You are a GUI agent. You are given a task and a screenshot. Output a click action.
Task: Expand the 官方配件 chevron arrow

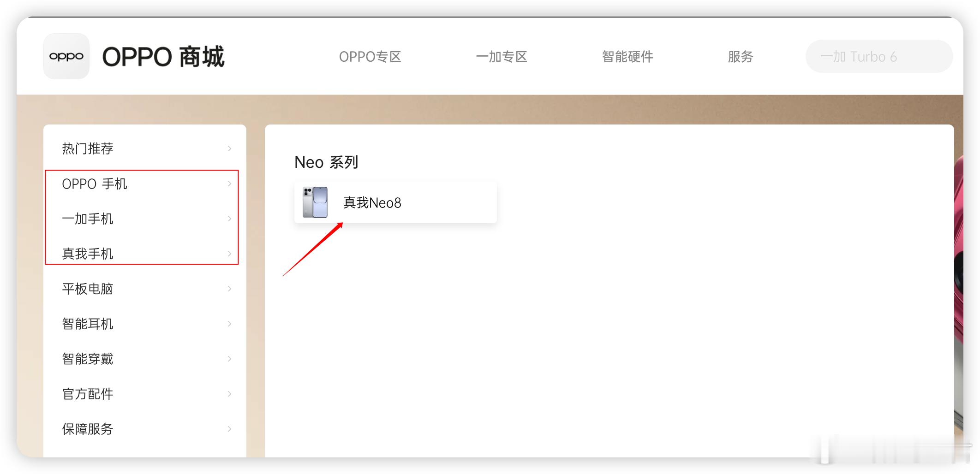(229, 394)
